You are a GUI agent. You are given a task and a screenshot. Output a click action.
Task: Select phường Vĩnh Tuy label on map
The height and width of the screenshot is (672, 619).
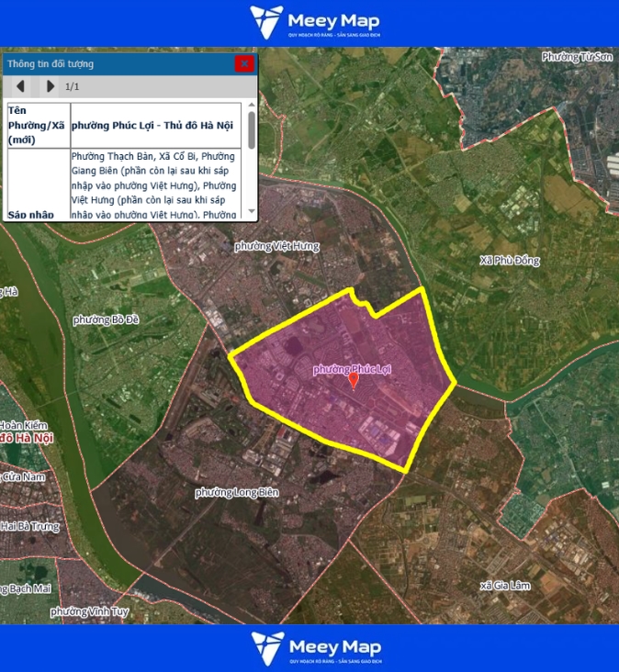(x=88, y=611)
